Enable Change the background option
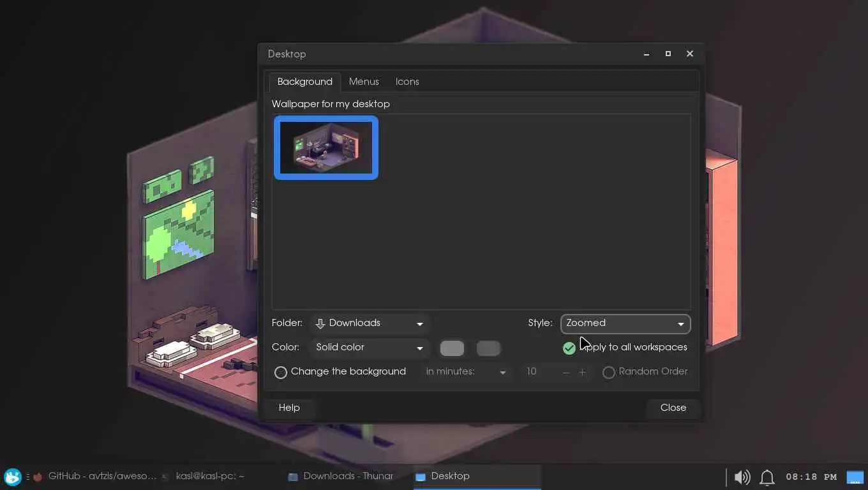The image size is (868, 490). click(x=281, y=372)
